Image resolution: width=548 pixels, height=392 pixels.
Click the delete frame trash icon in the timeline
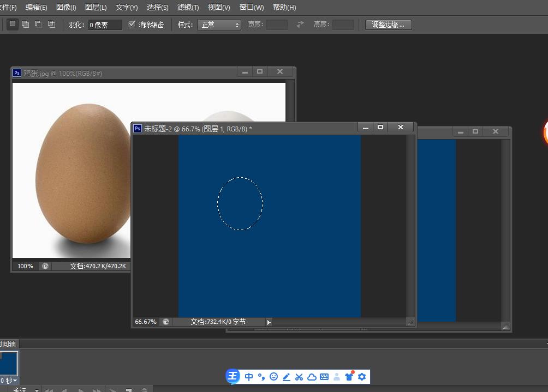tap(144, 389)
